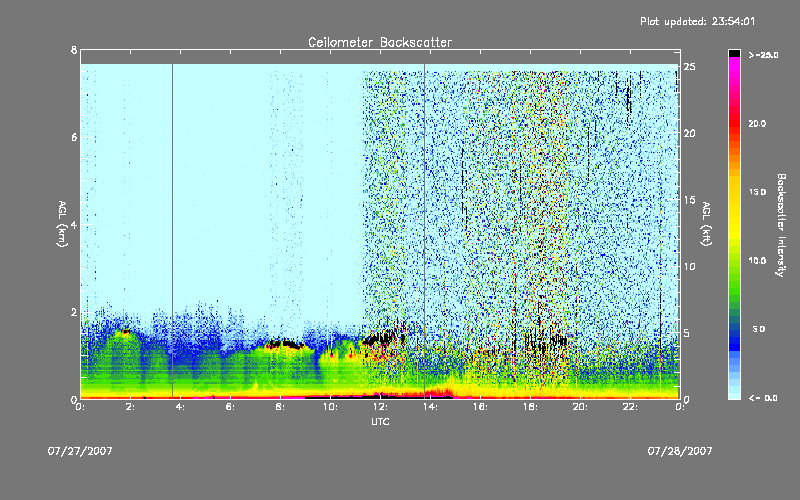
Task: Click the 5 kft tick label on right axis
Action: (687, 333)
